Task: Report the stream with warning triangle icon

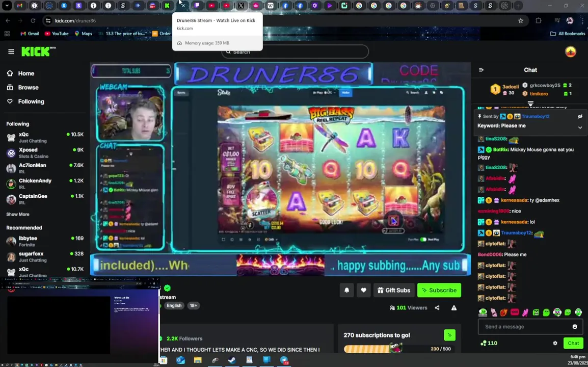Action: [x=454, y=308]
